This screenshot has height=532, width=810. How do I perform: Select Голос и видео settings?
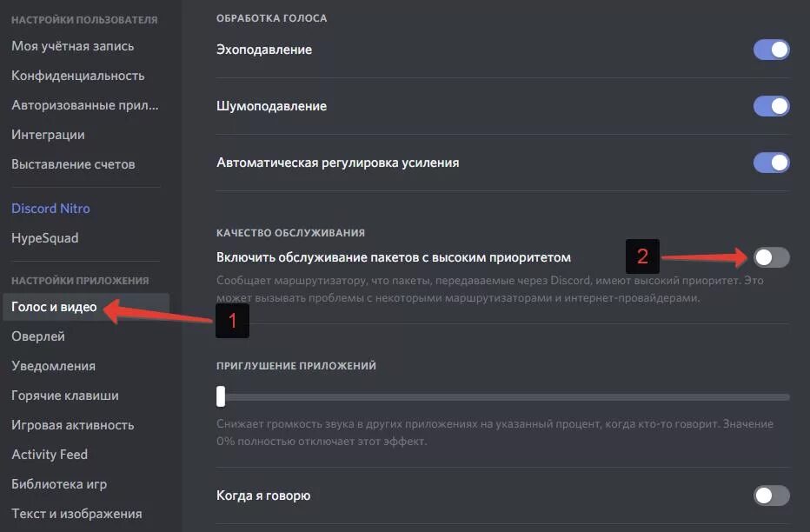[86, 307]
